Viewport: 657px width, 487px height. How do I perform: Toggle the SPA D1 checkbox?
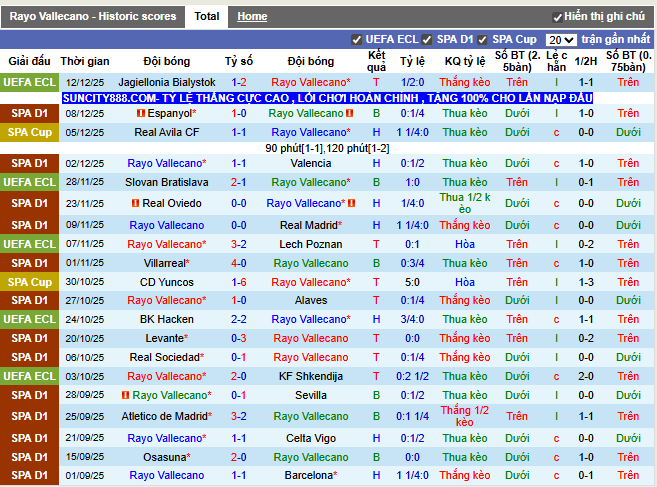(x=427, y=40)
